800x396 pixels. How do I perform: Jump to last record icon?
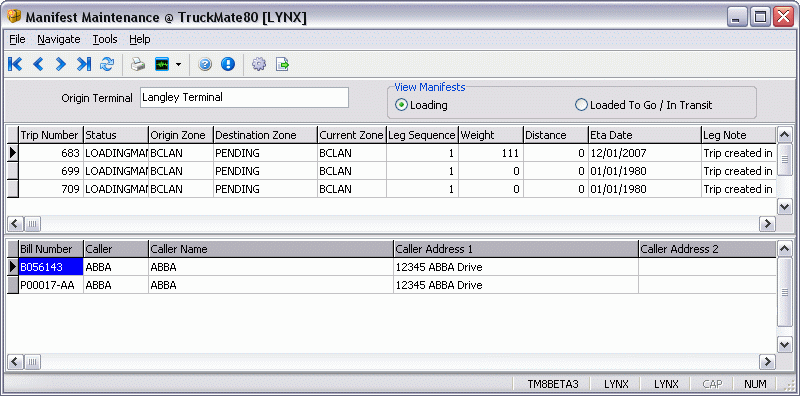coord(84,64)
